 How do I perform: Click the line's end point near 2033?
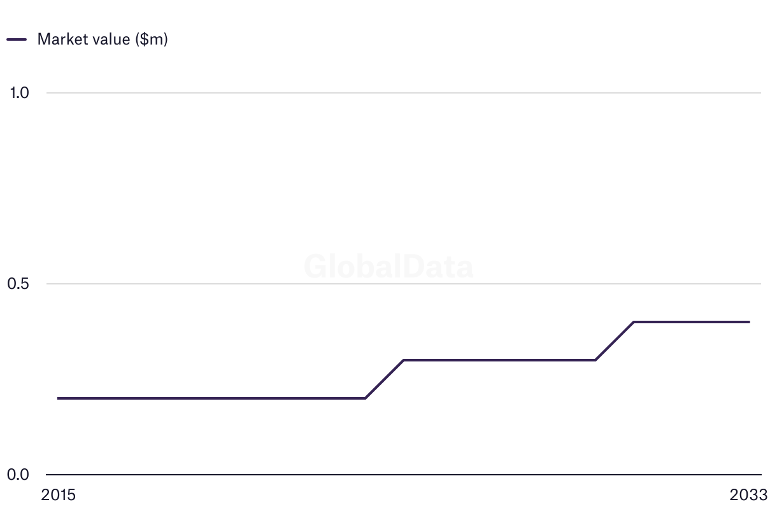(749, 322)
